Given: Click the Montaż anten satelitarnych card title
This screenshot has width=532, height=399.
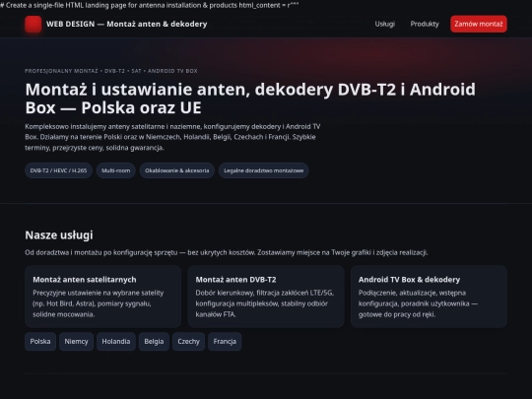Looking at the screenshot, I should click(x=85, y=280).
